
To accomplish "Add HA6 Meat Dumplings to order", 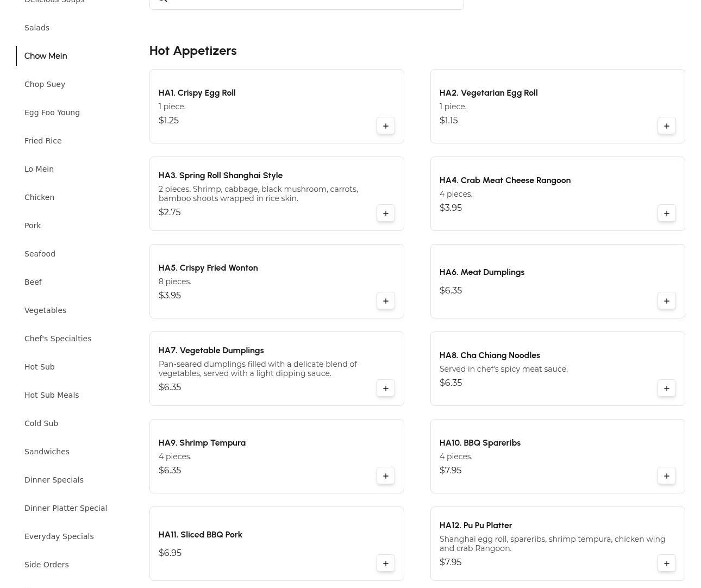I will pos(666,301).
